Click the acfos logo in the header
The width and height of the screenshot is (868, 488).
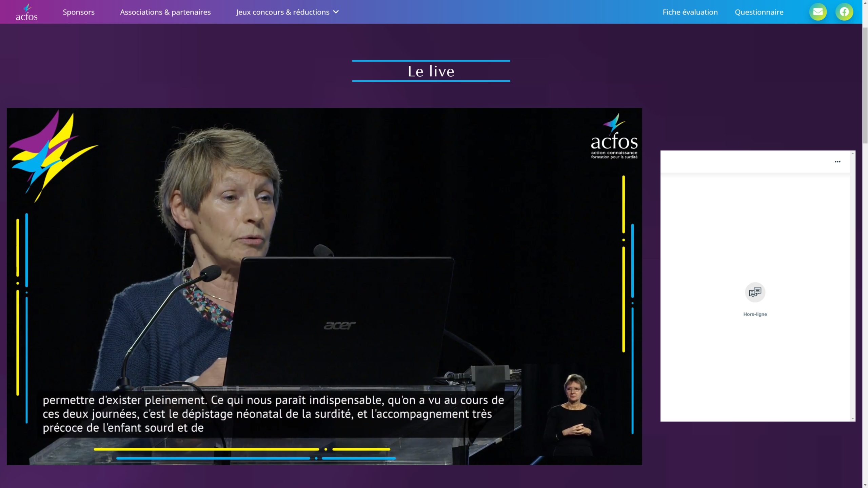click(26, 12)
